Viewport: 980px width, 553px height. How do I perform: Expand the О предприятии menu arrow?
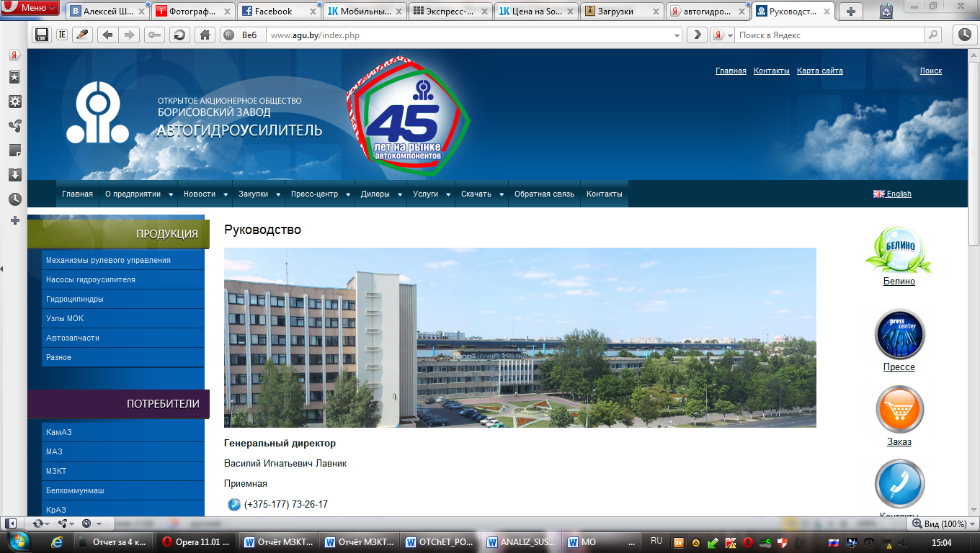171,194
